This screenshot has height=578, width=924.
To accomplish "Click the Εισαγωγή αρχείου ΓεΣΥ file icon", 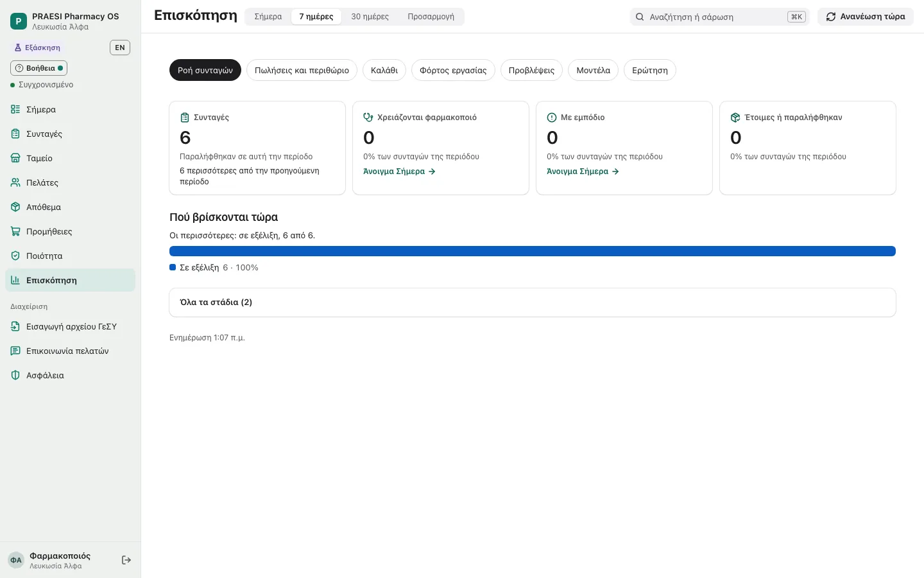I will (x=15, y=326).
